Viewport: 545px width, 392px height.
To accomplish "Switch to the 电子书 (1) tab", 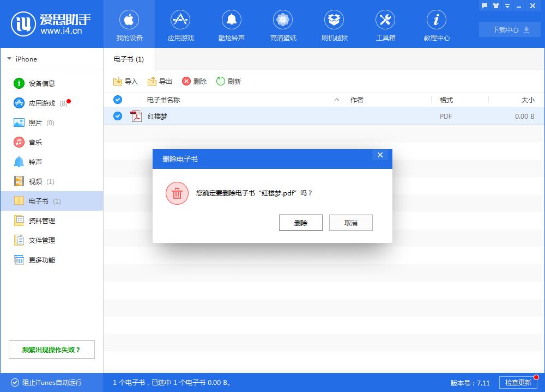I will pyautogui.click(x=128, y=59).
